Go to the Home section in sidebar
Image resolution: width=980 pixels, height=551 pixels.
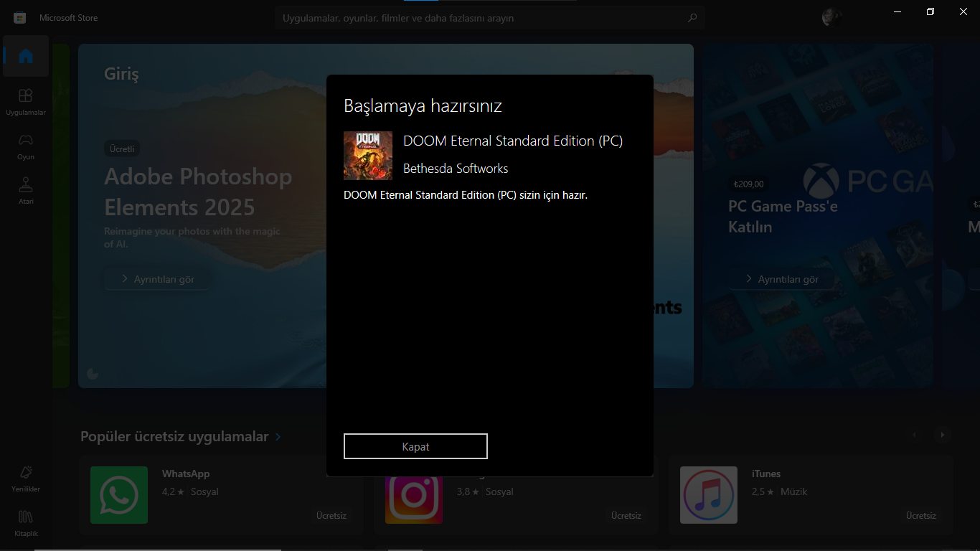coord(26,56)
